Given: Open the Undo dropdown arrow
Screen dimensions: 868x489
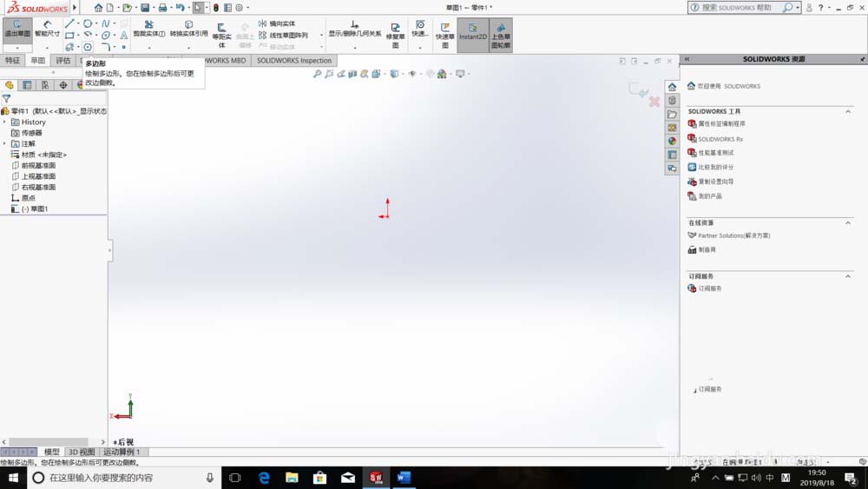Looking at the screenshot, I should (188, 8).
